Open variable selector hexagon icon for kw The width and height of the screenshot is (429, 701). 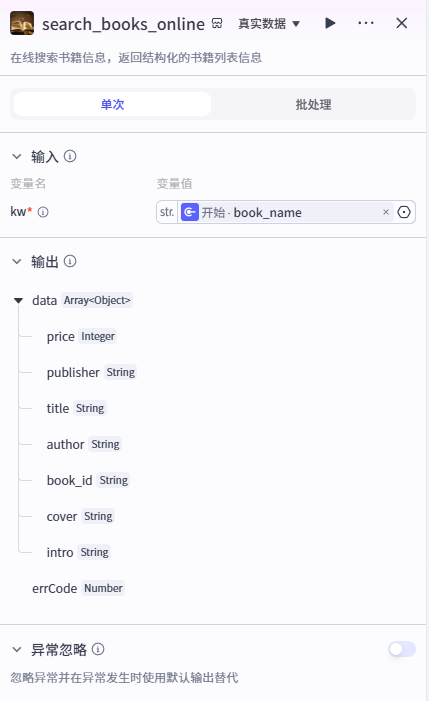[404, 212]
